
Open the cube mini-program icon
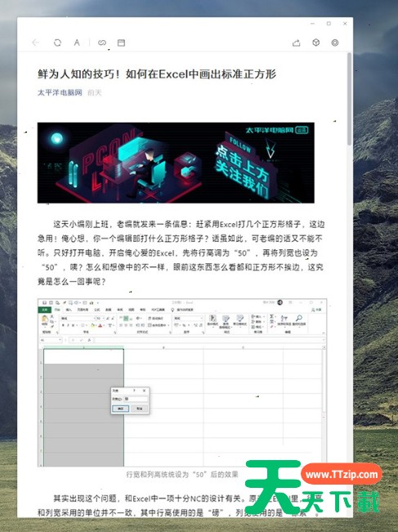[x=316, y=42]
